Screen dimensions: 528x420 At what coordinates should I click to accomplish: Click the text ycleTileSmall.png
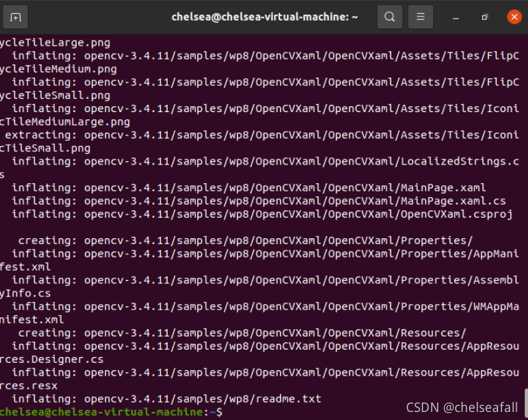point(55,96)
